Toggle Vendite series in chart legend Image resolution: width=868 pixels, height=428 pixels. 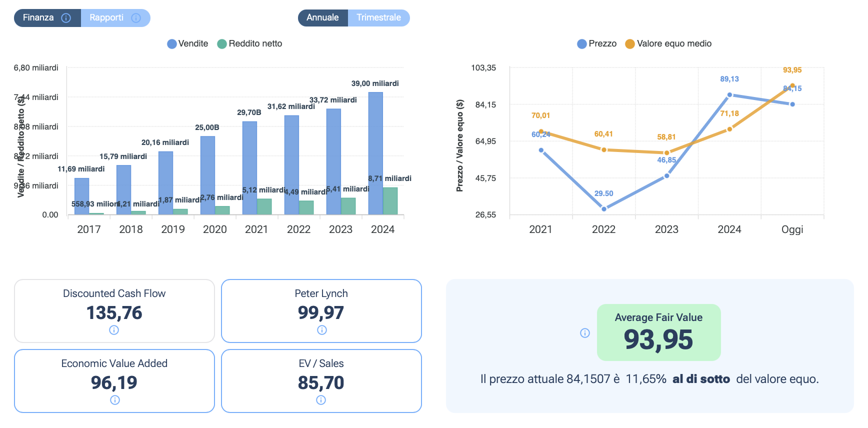187,44
